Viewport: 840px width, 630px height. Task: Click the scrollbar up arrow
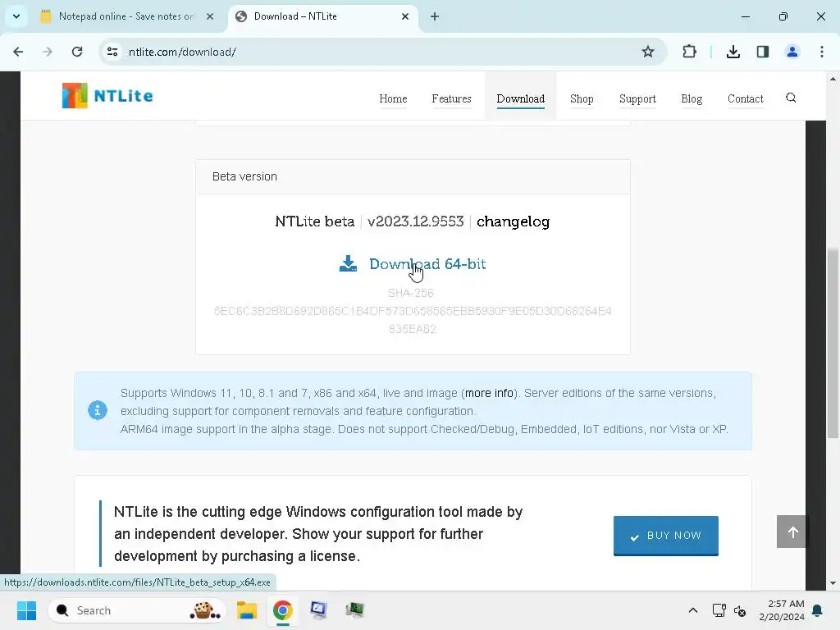[x=833, y=79]
